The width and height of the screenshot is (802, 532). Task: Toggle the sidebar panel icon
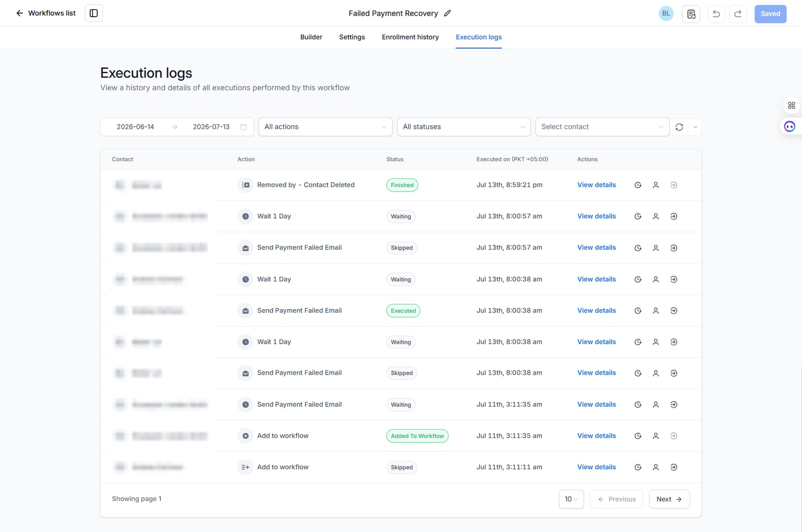click(94, 14)
